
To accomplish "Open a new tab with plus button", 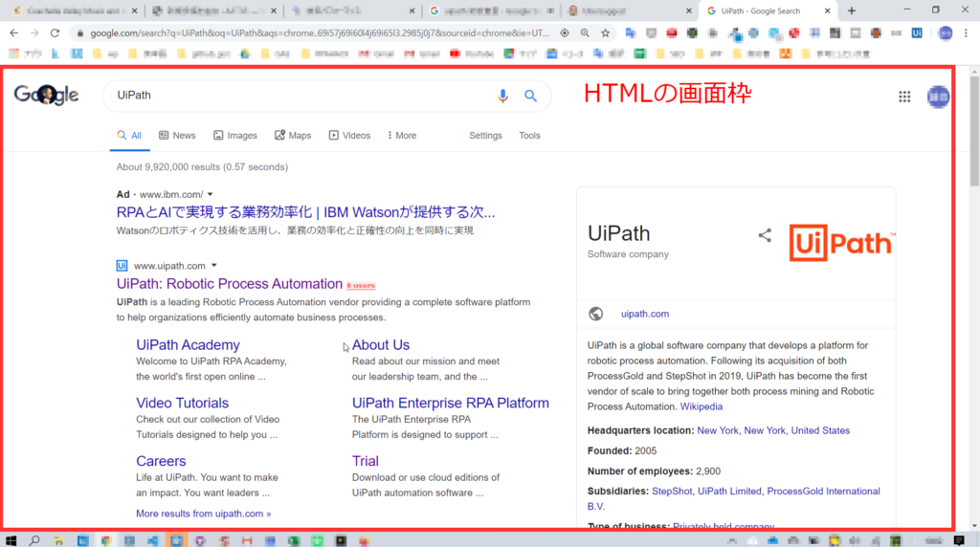I will point(851,11).
